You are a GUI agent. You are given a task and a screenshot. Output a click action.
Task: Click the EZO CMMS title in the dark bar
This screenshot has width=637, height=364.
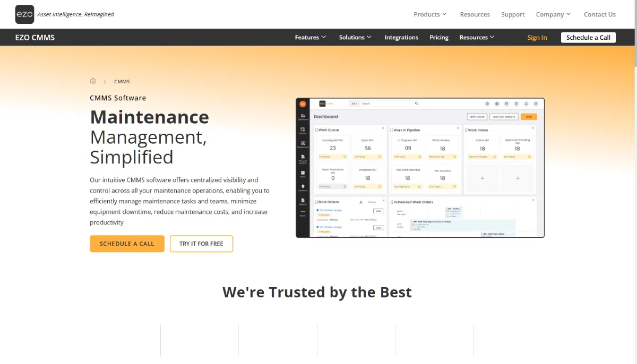coord(35,37)
